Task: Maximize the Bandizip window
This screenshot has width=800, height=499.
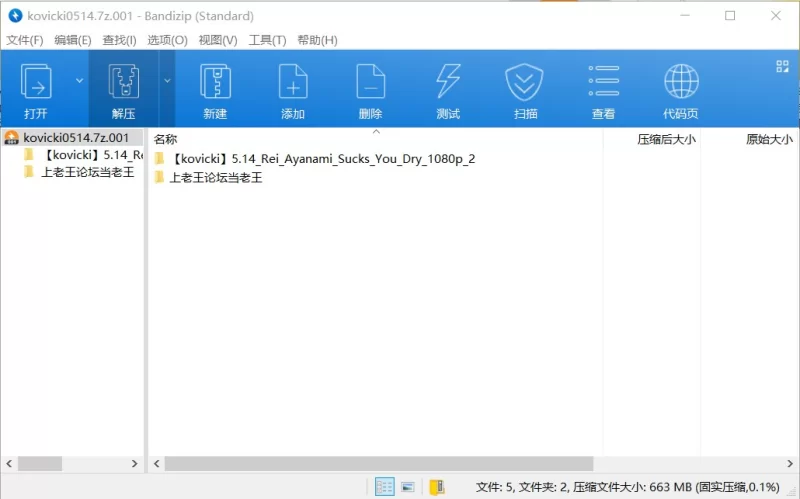Action: tap(730, 16)
